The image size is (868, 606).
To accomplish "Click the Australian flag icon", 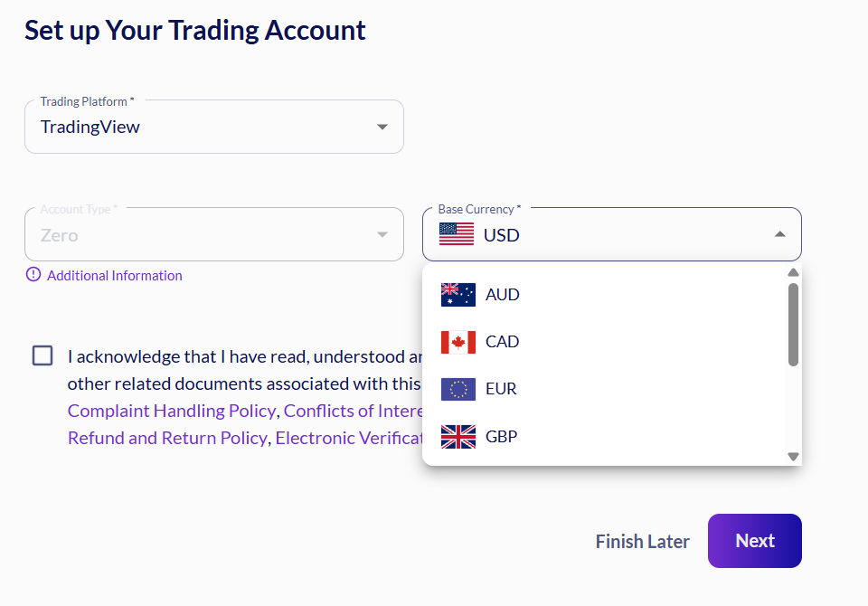I will pos(458,295).
